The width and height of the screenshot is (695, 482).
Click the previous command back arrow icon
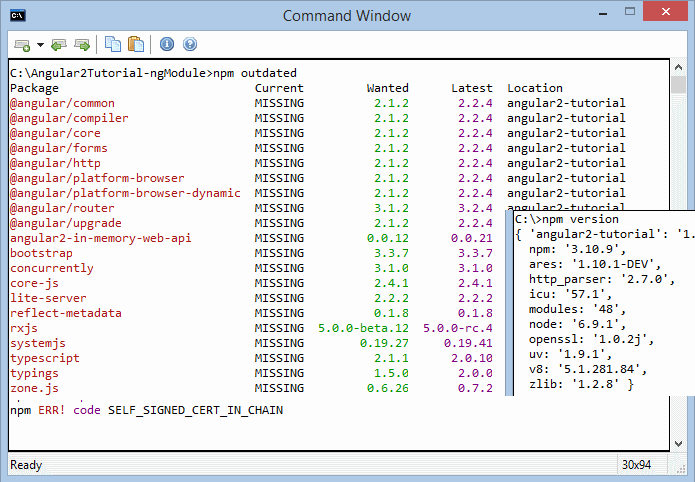(59, 45)
